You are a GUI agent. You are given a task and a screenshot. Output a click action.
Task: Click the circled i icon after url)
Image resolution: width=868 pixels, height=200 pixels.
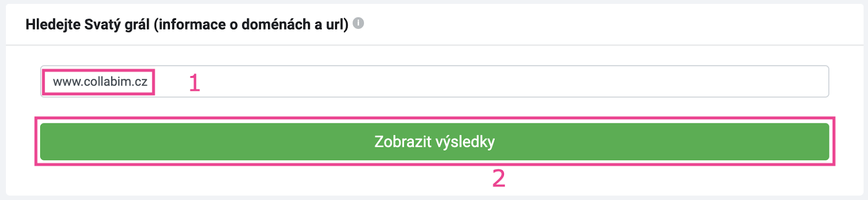click(359, 23)
